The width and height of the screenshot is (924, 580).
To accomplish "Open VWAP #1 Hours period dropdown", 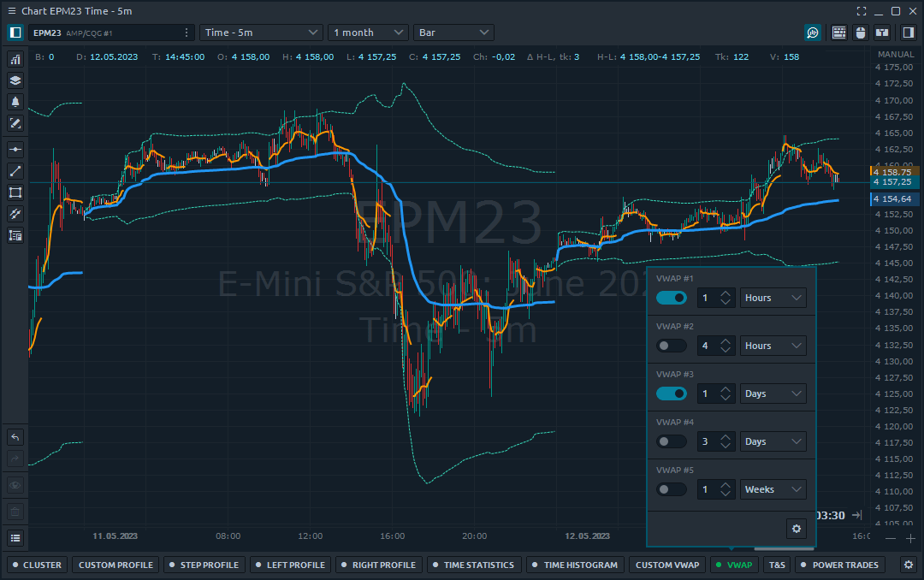I will [773, 298].
